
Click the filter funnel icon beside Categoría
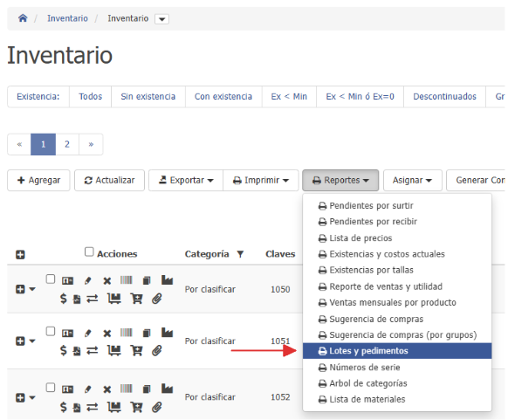[240, 254]
